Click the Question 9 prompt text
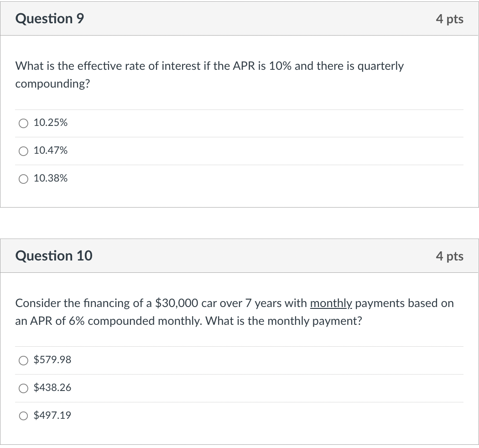Viewport: 479px width, 448px height. click(209, 74)
